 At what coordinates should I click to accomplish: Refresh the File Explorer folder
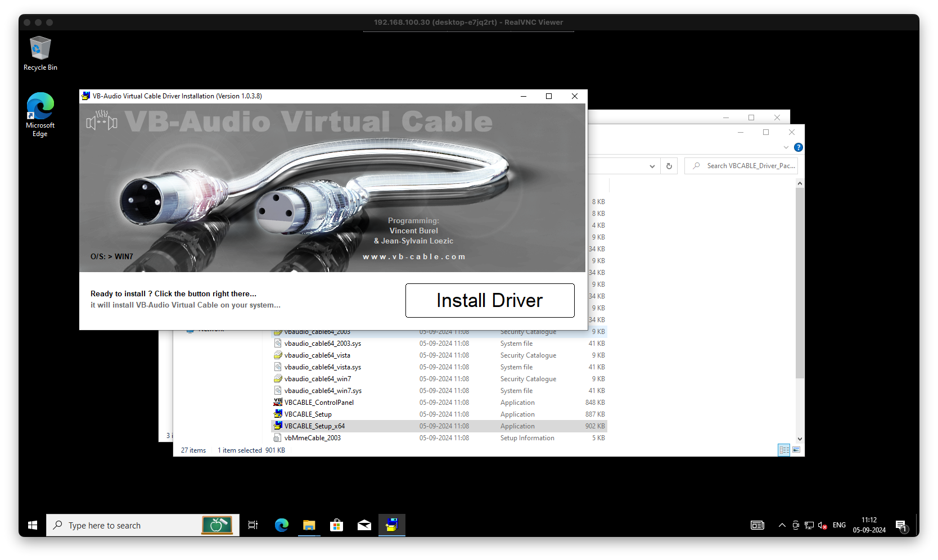click(x=669, y=166)
